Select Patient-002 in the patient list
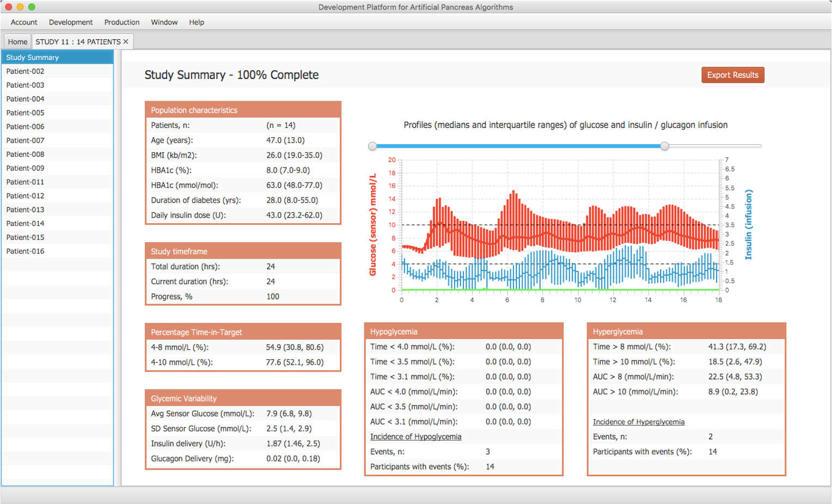This screenshot has height=504, width=832. tap(25, 71)
